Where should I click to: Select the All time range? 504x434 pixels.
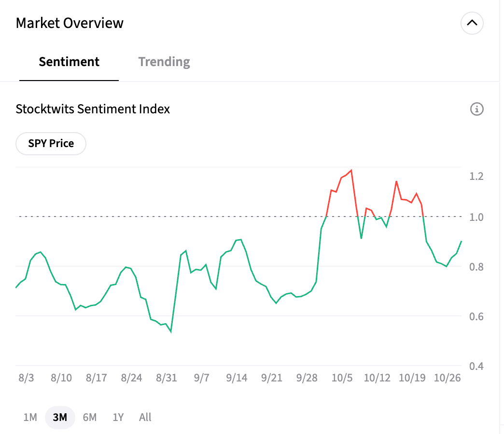point(145,417)
